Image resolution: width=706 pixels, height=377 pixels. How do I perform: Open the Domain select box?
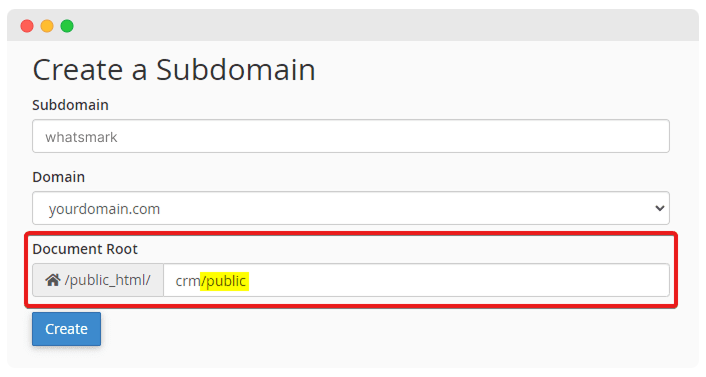(x=351, y=208)
